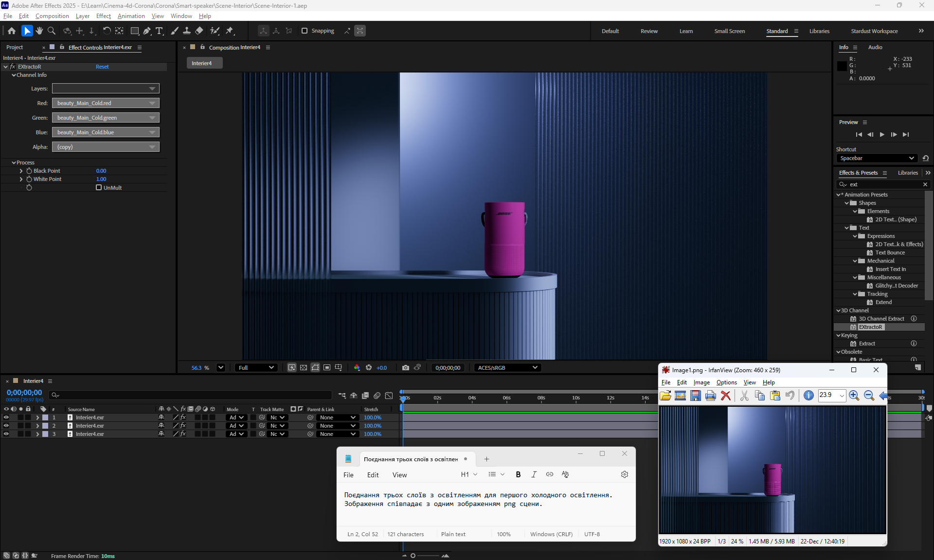The image size is (934, 560).
Task: Click Reset for EXtractoR effect
Action: [102, 67]
